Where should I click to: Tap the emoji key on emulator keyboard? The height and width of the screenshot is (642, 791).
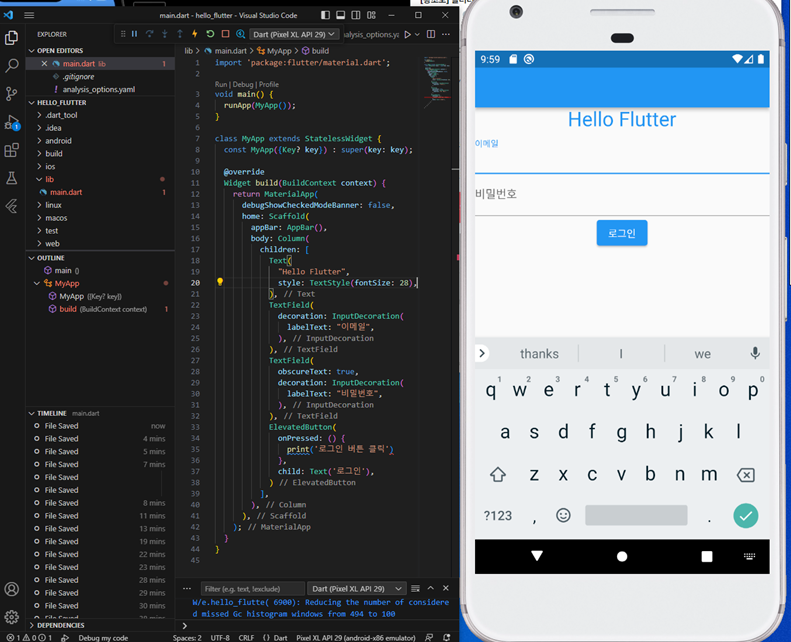pyautogui.click(x=563, y=515)
